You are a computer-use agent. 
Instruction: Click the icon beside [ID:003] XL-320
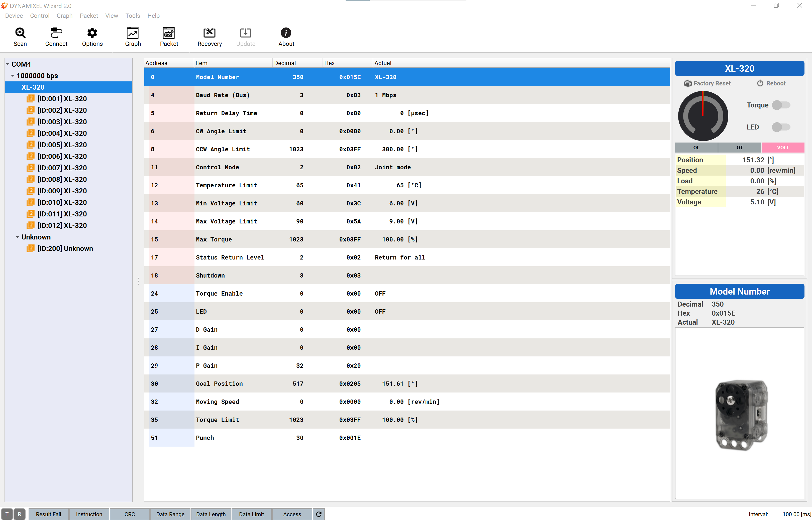(x=31, y=121)
